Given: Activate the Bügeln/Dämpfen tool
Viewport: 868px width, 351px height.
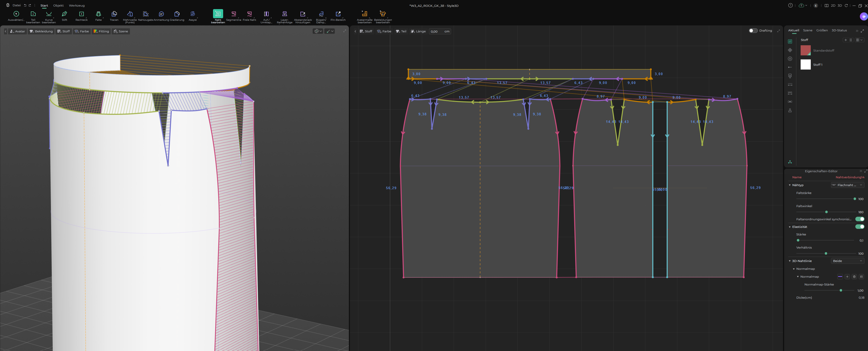Looking at the screenshot, I should pos(321,16).
